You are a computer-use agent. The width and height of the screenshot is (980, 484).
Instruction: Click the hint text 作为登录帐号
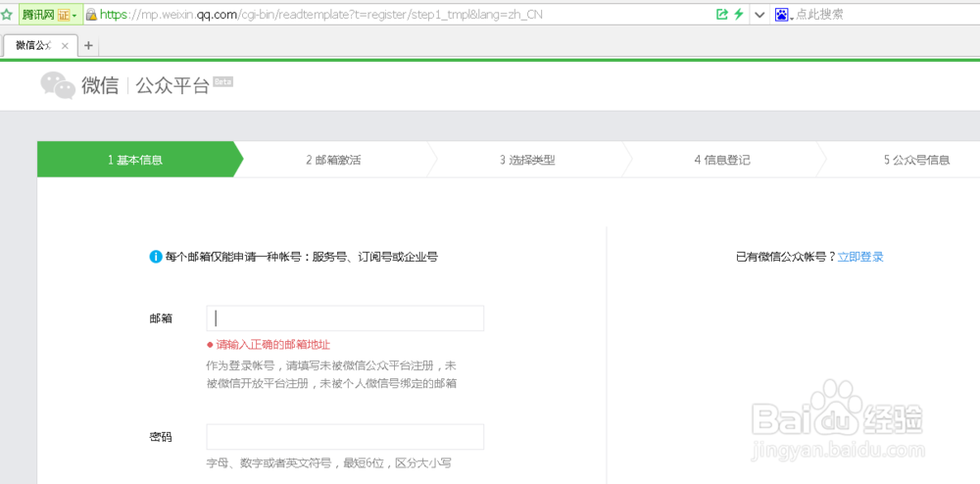point(241,365)
